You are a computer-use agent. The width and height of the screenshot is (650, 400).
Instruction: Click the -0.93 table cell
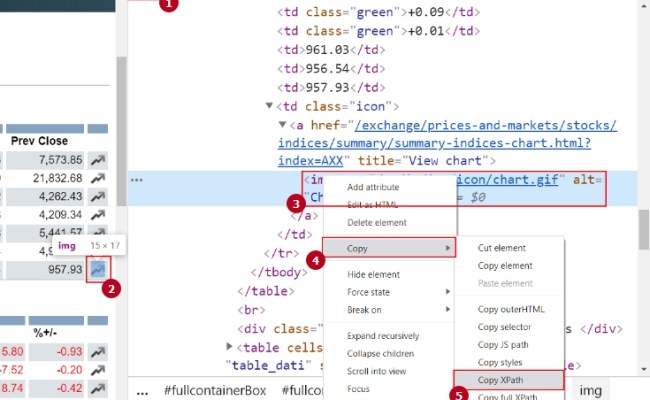coord(56,352)
